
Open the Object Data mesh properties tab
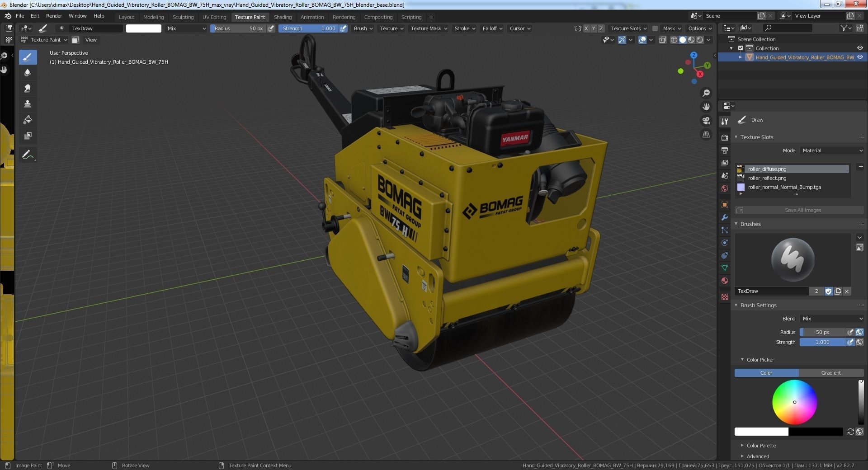click(725, 268)
